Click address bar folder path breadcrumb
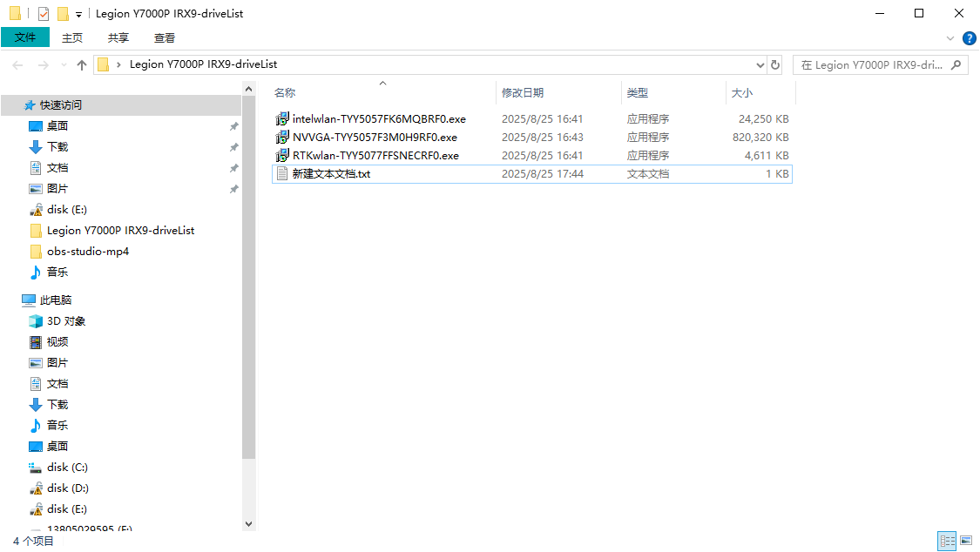 click(203, 64)
